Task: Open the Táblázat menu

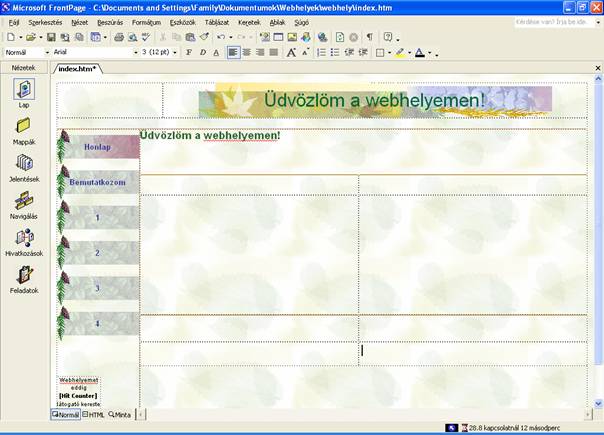Action: [x=216, y=21]
